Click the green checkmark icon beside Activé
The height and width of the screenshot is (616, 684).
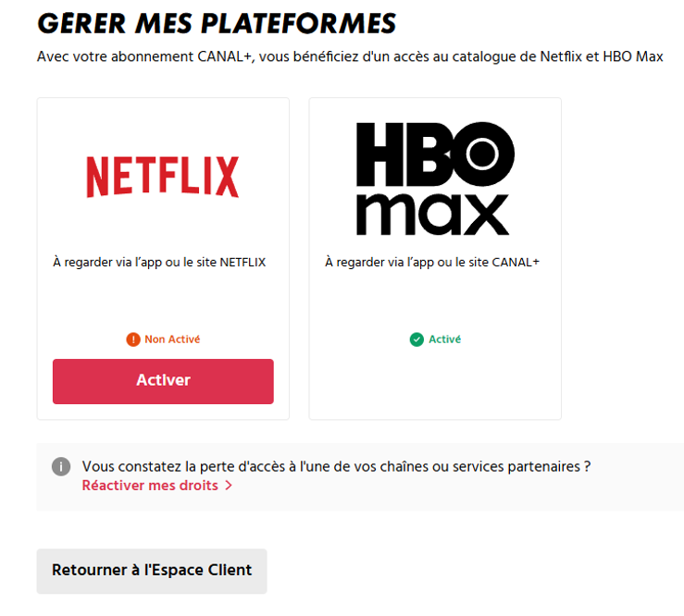point(417,339)
